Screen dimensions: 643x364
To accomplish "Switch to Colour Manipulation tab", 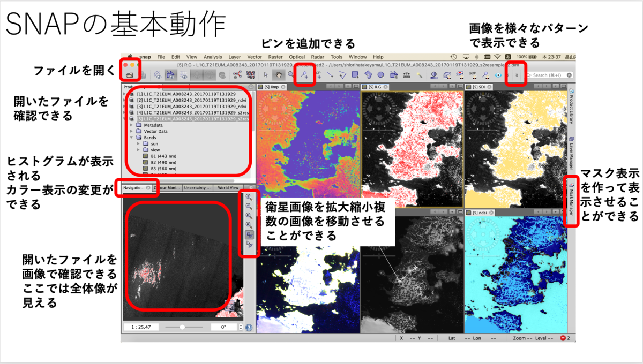I will (167, 188).
